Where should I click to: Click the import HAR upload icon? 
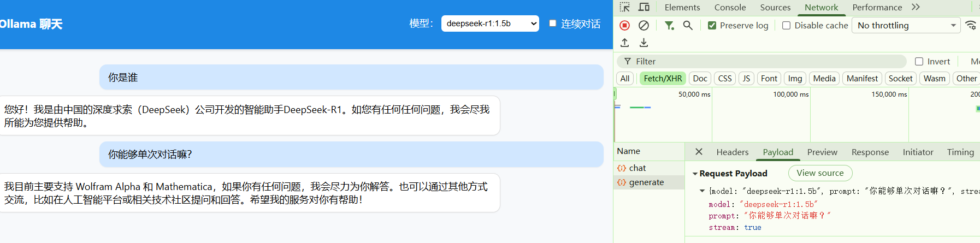point(625,43)
